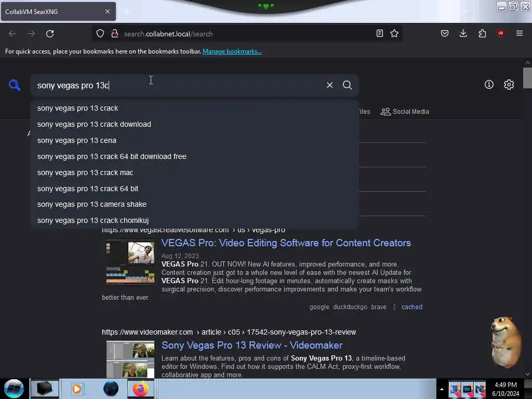
Task: Click the page vertical scrollbar thumb
Action: pyautogui.click(x=527, y=78)
